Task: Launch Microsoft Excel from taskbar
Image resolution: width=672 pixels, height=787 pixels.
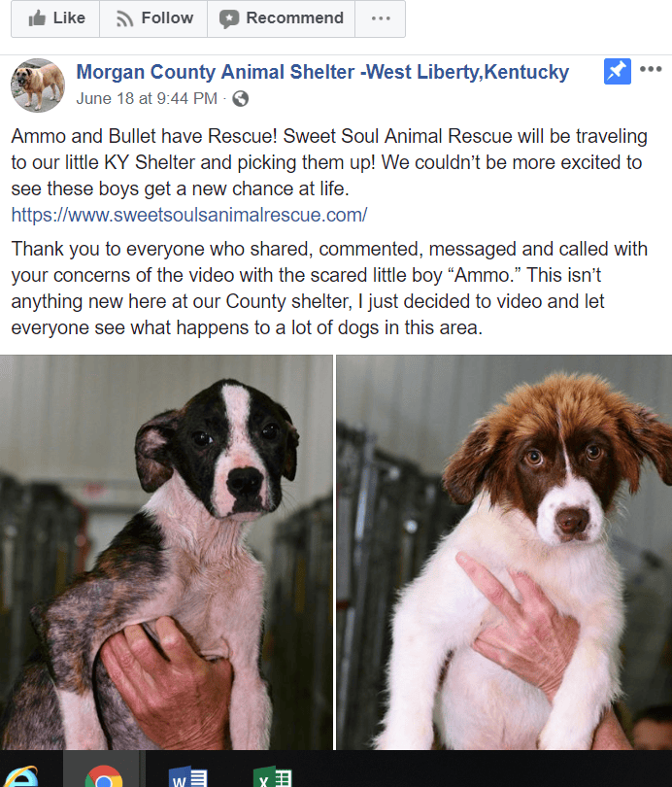Action: click(272, 776)
